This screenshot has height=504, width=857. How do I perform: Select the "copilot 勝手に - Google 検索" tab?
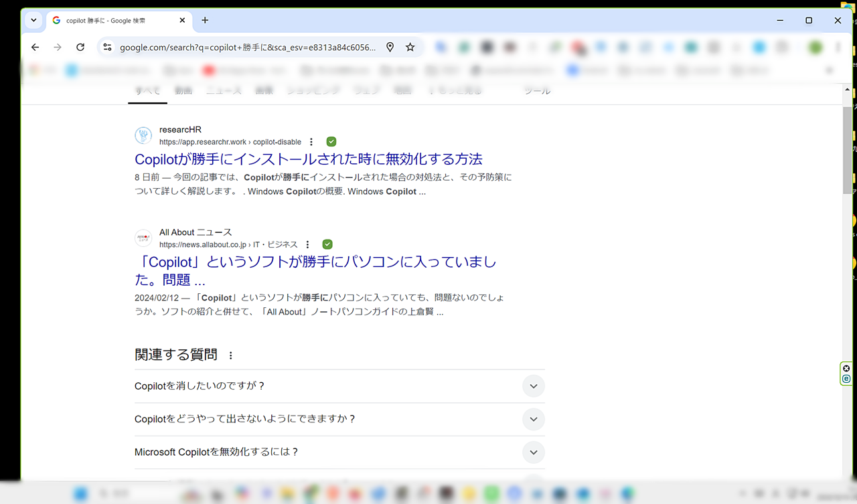(119, 20)
